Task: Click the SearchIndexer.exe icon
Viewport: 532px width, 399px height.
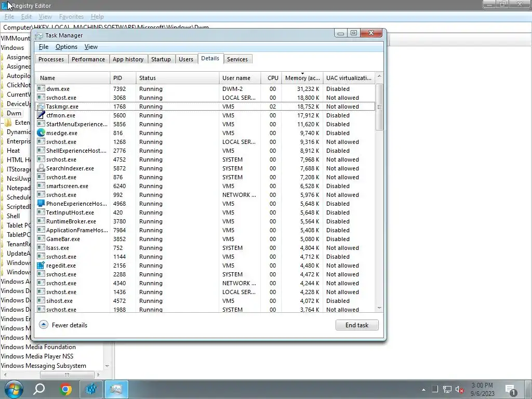Action: (x=41, y=168)
